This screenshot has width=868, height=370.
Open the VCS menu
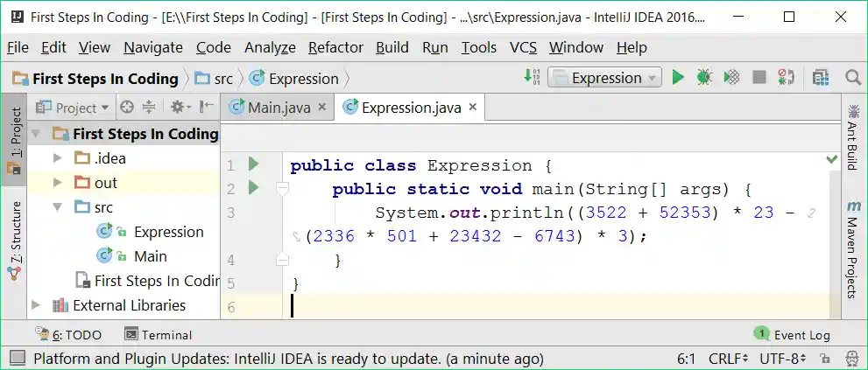pos(523,47)
